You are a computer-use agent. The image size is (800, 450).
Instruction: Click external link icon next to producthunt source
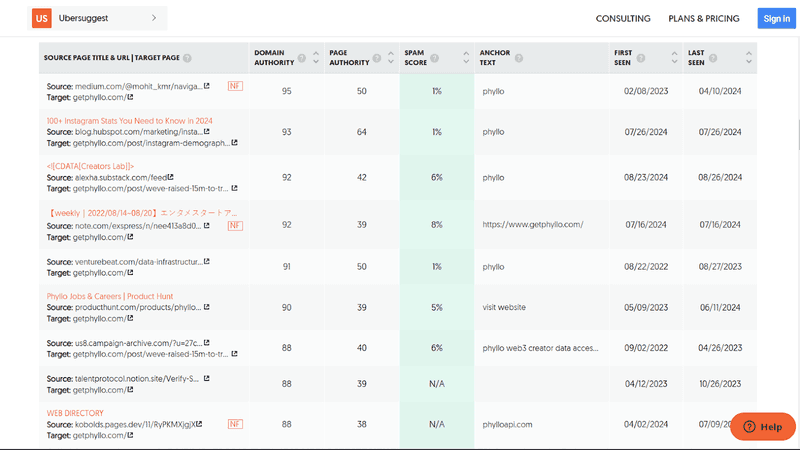point(207,307)
